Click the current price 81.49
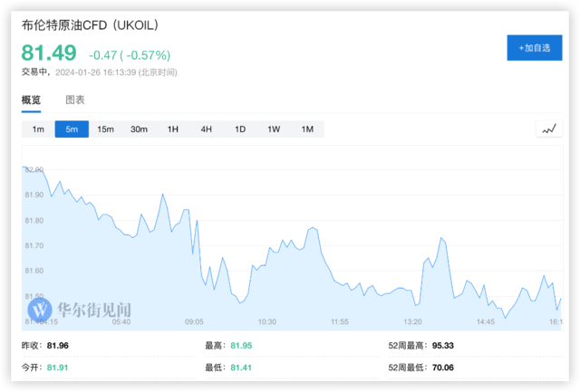580x392 pixels. click(x=49, y=53)
